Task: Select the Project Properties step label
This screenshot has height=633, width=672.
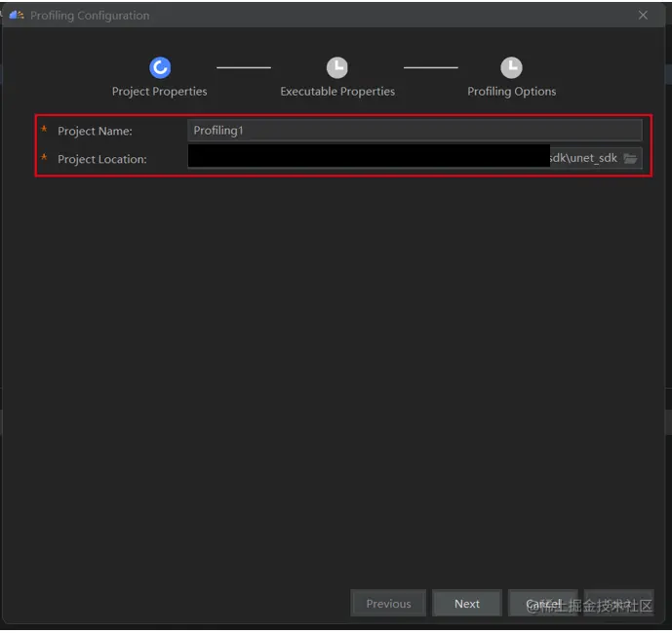Action: coord(159,92)
